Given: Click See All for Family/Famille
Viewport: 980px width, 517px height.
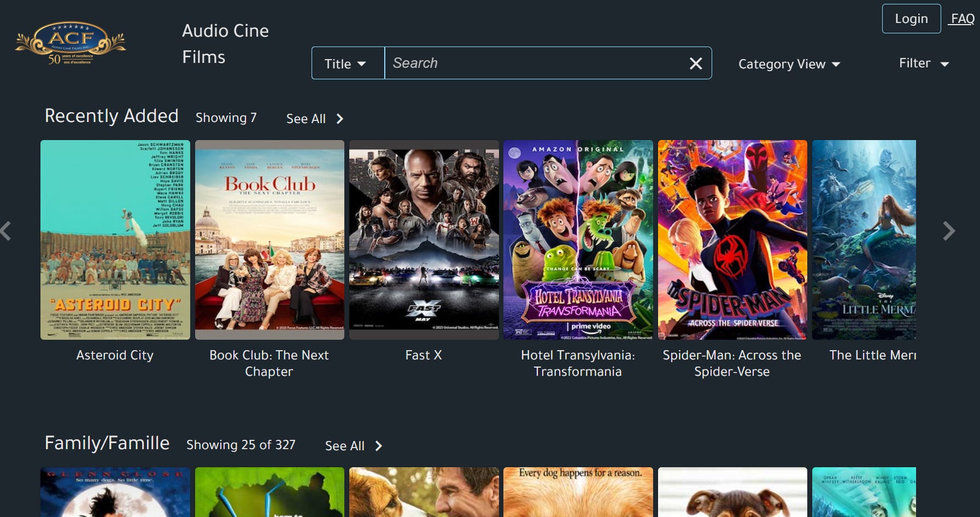Looking at the screenshot, I should click(354, 446).
